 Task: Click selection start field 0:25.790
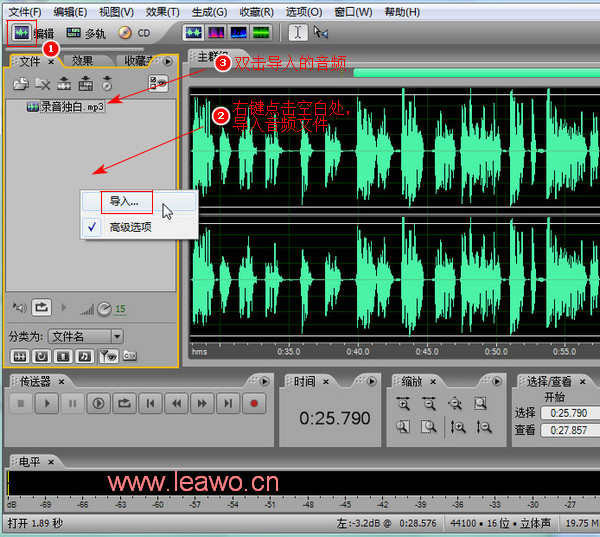coord(570,413)
